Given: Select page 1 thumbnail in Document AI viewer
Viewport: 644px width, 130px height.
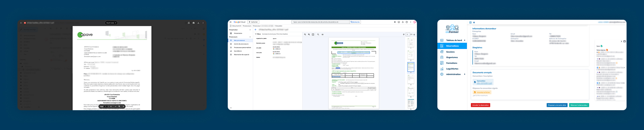Looking at the screenshot, I should click(x=411, y=42).
